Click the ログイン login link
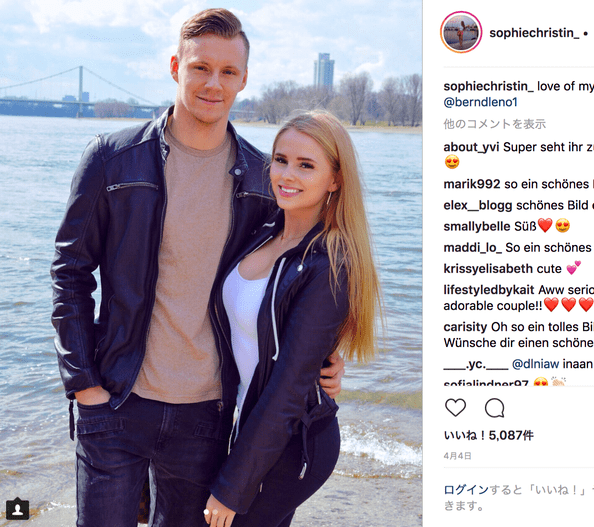Viewport: 594px width, 527px height. point(466,490)
